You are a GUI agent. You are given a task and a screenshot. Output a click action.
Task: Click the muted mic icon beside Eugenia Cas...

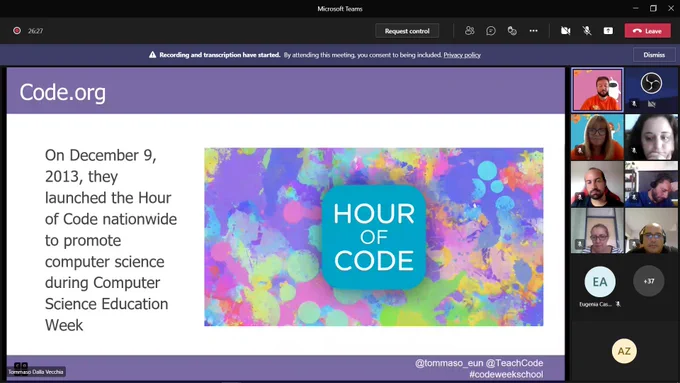click(x=618, y=304)
